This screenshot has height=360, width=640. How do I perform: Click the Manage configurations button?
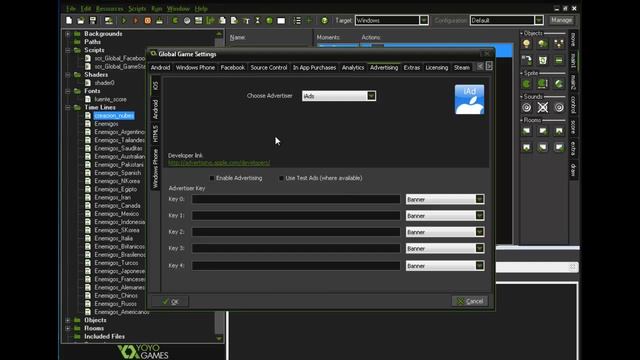pos(561,20)
